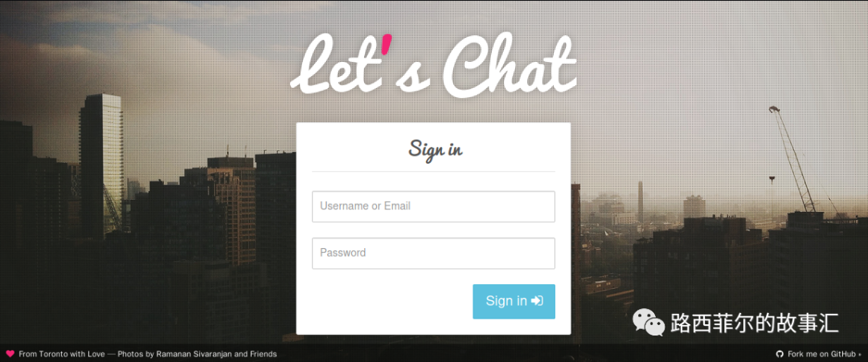Click the WeChat logo watermark icon
The width and height of the screenshot is (868, 362).
[649, 322]
